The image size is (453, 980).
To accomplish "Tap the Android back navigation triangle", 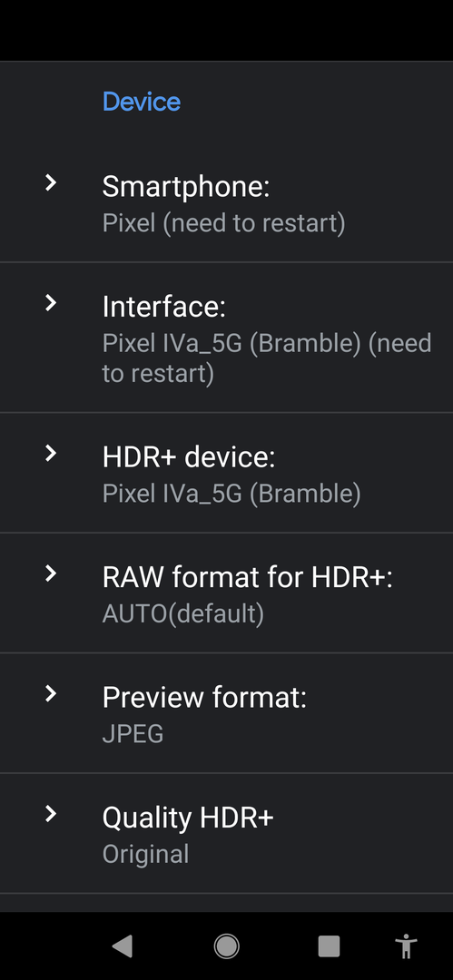I will click(x=123, y=946).
